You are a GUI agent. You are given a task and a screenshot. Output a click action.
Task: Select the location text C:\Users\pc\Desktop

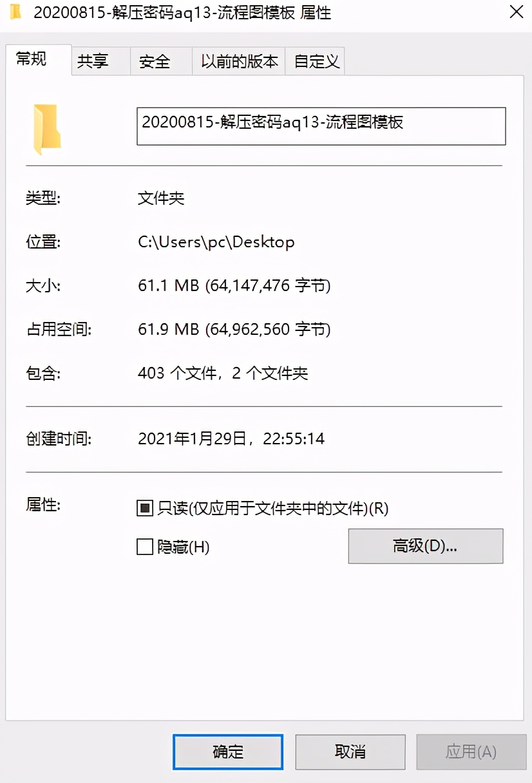click(x=216, y=242)
